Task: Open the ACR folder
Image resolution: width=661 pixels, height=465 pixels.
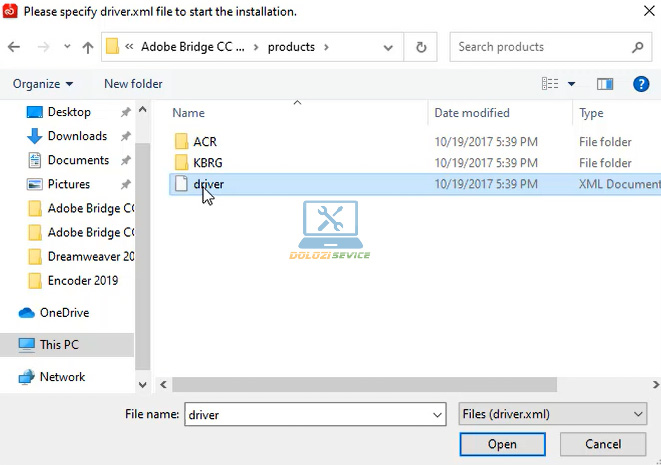Action: (x=205, y=142)
